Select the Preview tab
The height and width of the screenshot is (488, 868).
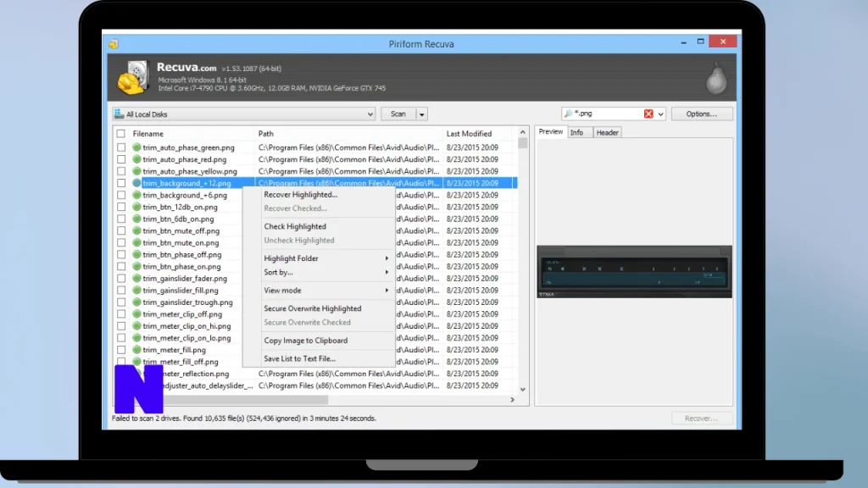(x=551, y=131)
